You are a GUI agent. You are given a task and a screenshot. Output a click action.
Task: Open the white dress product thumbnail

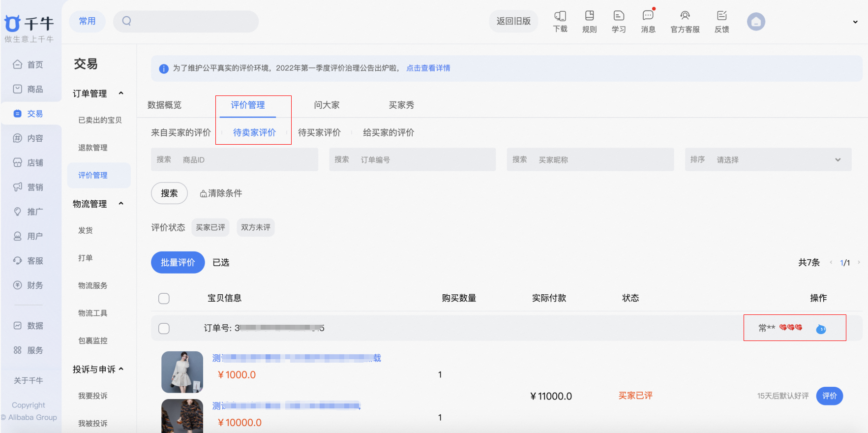pyautogui.click(x=182, y=372)
